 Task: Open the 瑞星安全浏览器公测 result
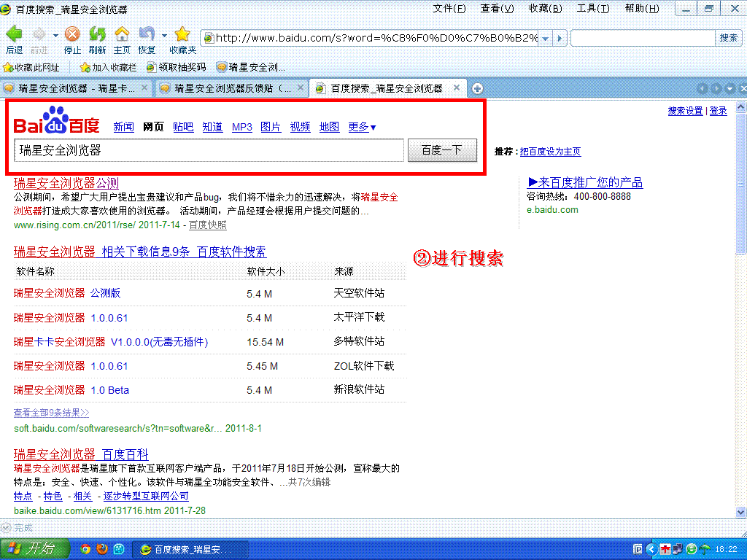[66, 183]
